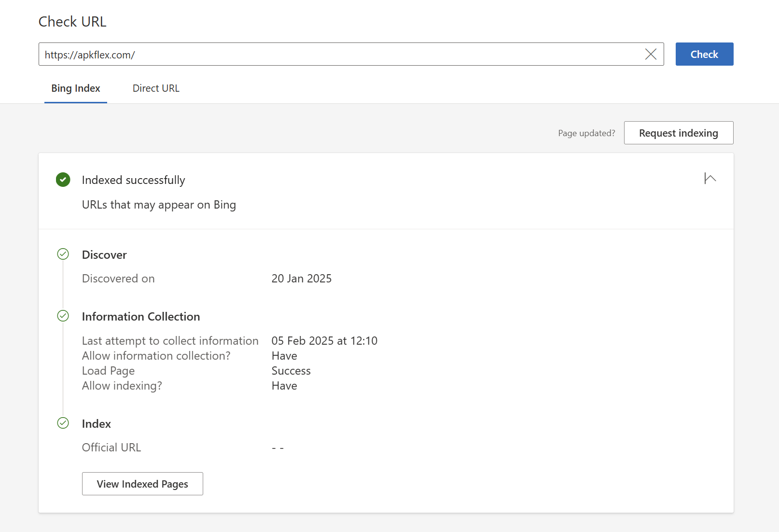This screenshot has width=779, height=532.
Task: Click 'Last attempt to collect information' label
Action: pyautogui.click(x=170, y=341)
